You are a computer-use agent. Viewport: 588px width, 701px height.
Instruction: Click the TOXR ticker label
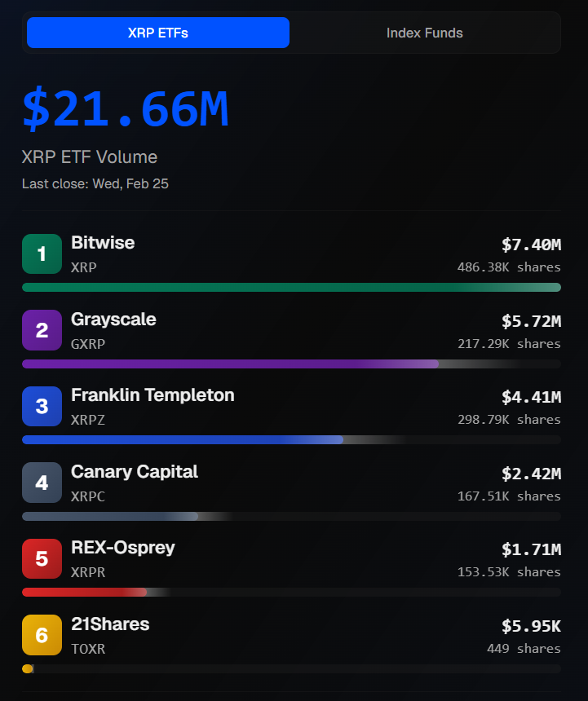(x=88, y=649)
